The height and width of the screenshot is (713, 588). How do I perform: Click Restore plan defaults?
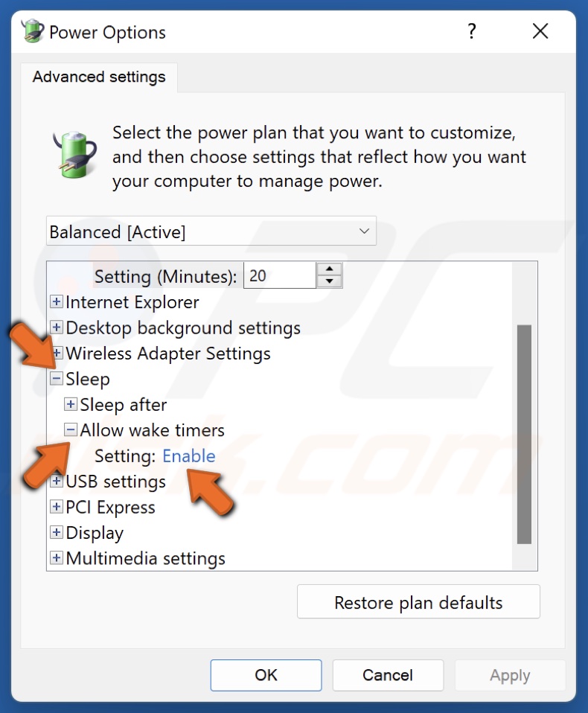click(418, 601)
